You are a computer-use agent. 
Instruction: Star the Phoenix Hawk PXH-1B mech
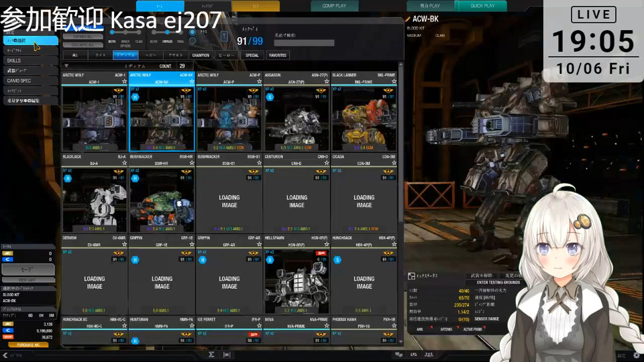point(394,326)
